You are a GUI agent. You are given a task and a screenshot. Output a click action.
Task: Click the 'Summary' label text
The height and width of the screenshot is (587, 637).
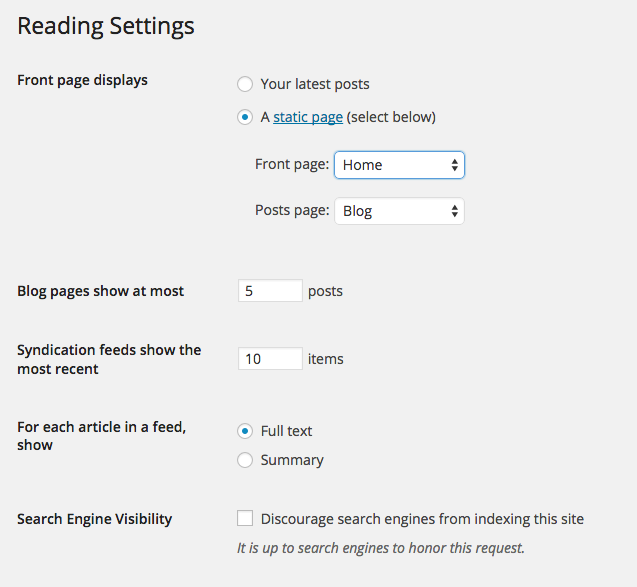292,460
